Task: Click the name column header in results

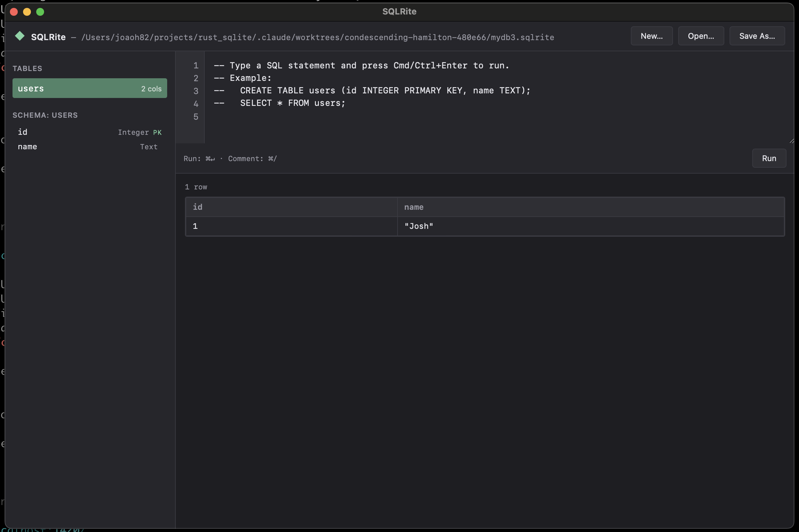Action: 413,207
